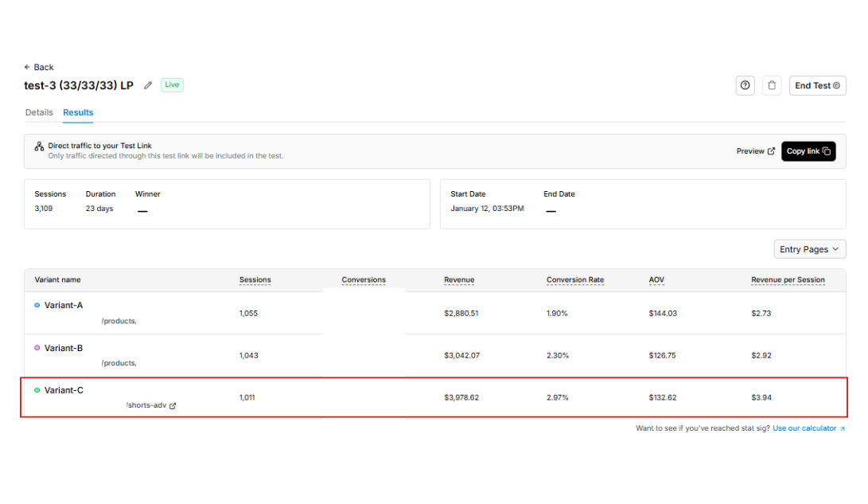Click the direct traffic network icon
Screen dimensions: 868x504
pos(39,147)
